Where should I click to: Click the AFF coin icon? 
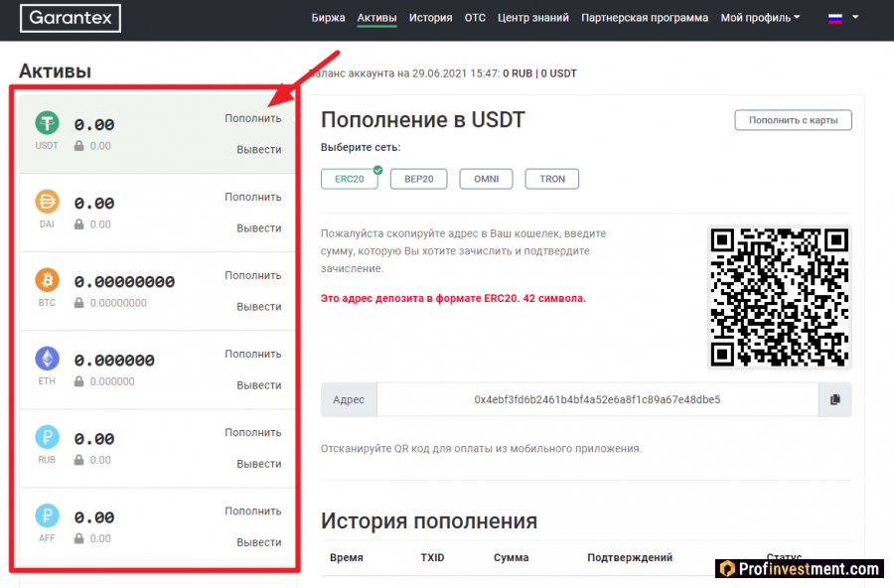(47, 516)
